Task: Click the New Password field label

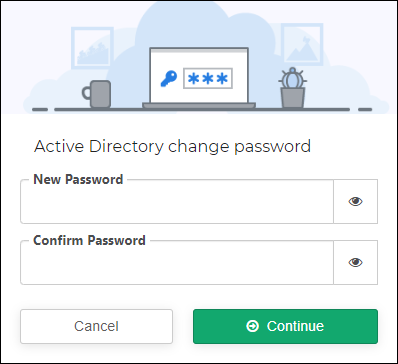Action: pyautogui.click(x=78, y=179)
